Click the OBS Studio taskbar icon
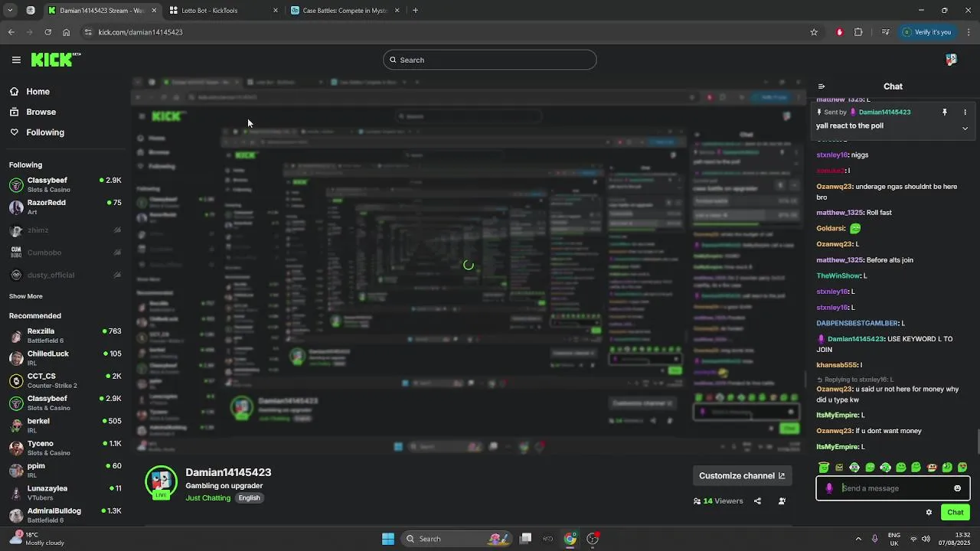Image resolution: width=980 pixels, height=551 pixels. coord(593,539)
